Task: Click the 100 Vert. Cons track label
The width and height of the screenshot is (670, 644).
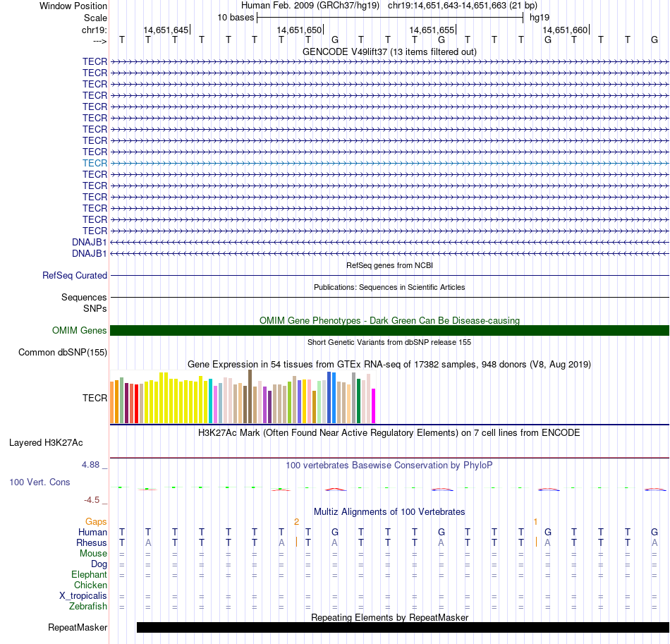Action: tap(39, 482)
